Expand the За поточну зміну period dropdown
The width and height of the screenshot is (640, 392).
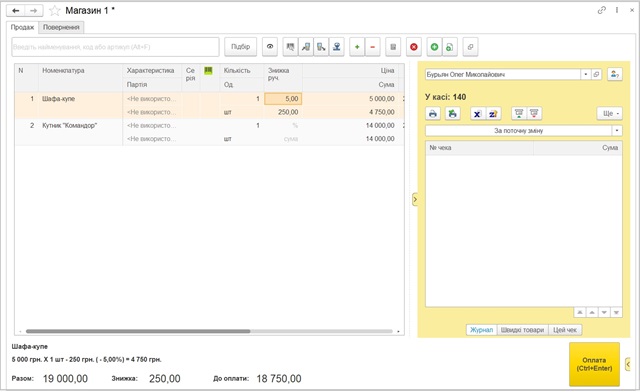pyautogui.click(x=617, y=131)
